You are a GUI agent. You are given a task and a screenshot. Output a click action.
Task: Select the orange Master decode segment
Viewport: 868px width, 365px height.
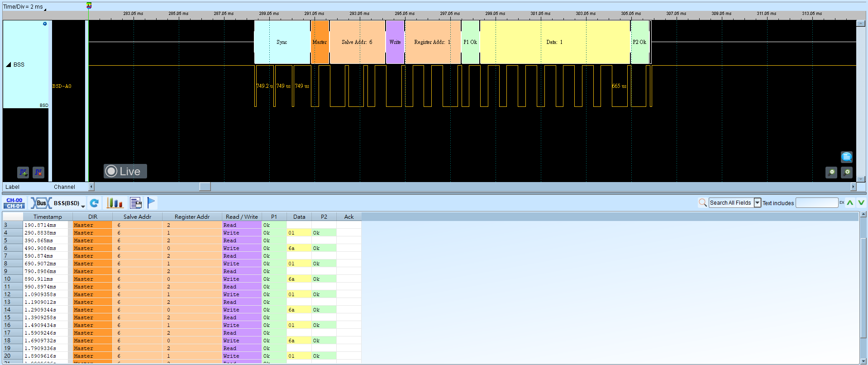320,42
